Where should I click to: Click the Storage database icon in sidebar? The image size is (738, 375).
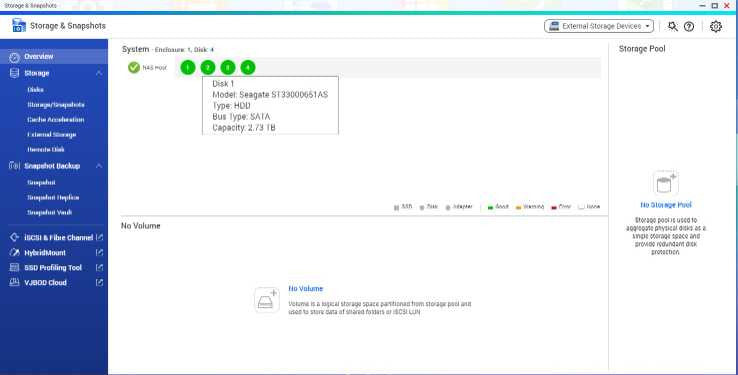(x=15, y=73)
